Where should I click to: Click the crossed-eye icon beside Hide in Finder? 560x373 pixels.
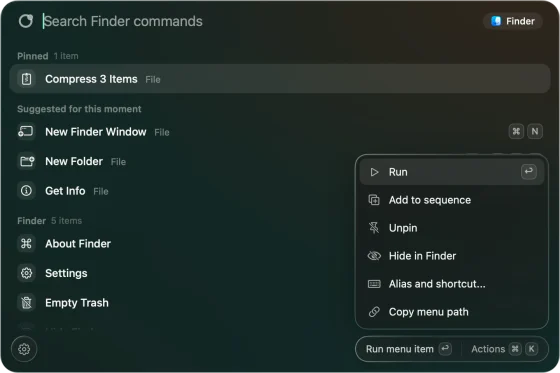[x=374, y=256]
